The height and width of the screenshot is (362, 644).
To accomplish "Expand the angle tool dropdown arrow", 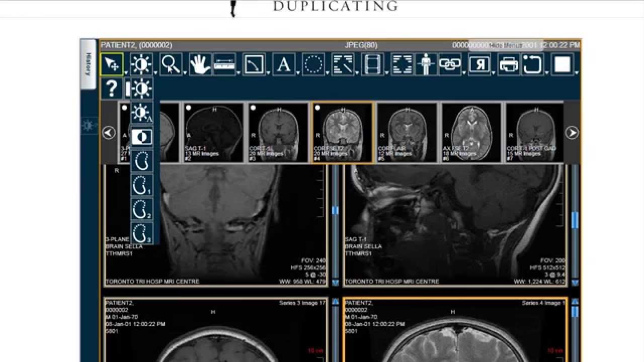I will (268, 73).
